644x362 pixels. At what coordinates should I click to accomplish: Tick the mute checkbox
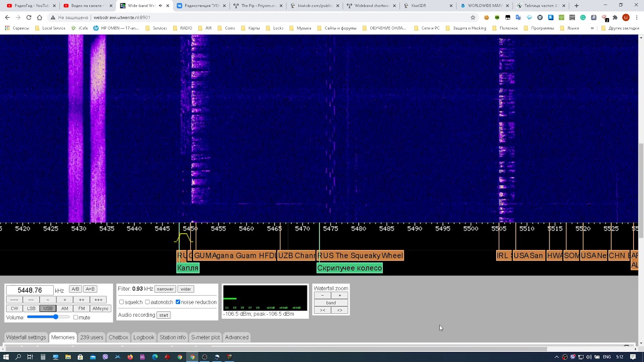coord(75,317)
